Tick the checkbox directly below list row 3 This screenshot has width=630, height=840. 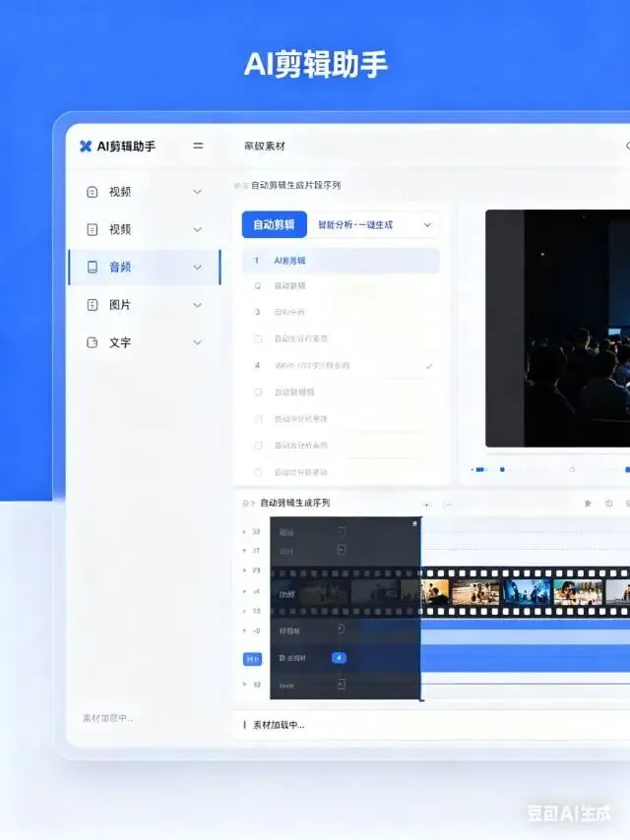point(258,338)
